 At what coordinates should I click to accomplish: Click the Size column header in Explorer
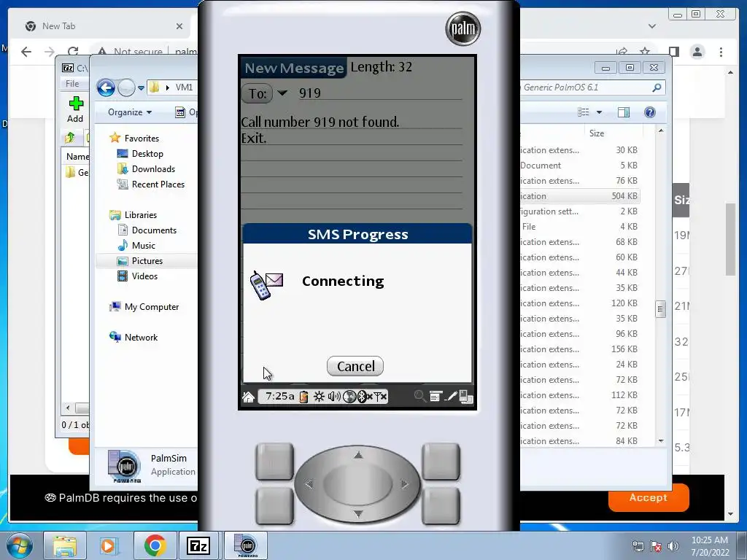pyautogui.click(x=597, y=133)
